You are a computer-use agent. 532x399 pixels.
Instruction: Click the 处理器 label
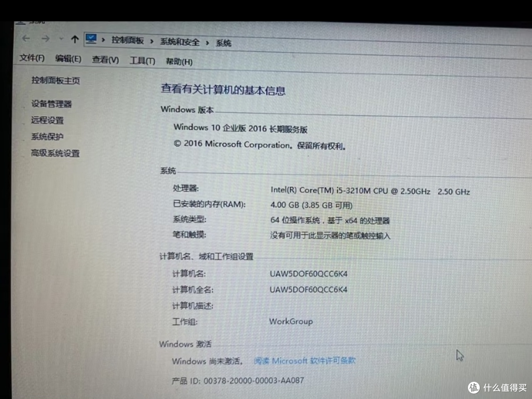click(186, 189)
